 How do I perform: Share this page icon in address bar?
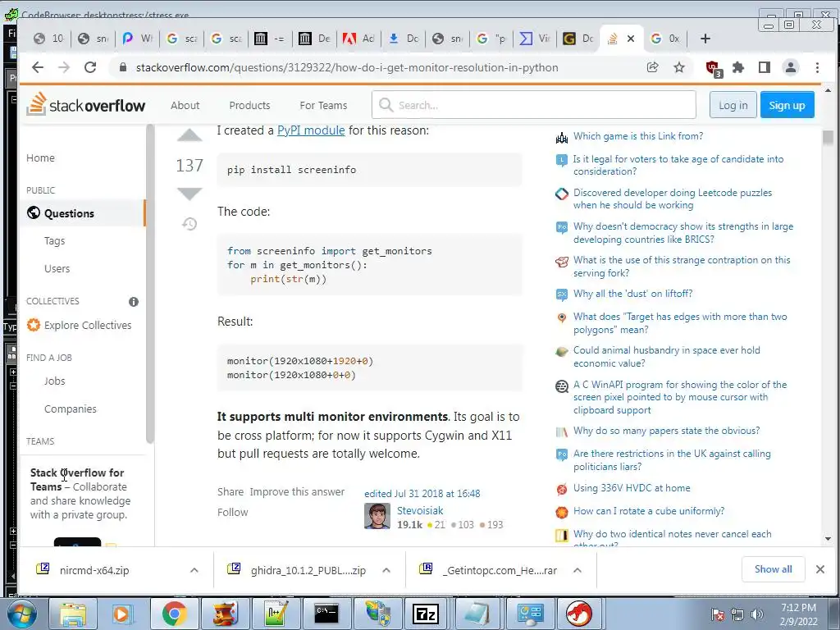652,67
